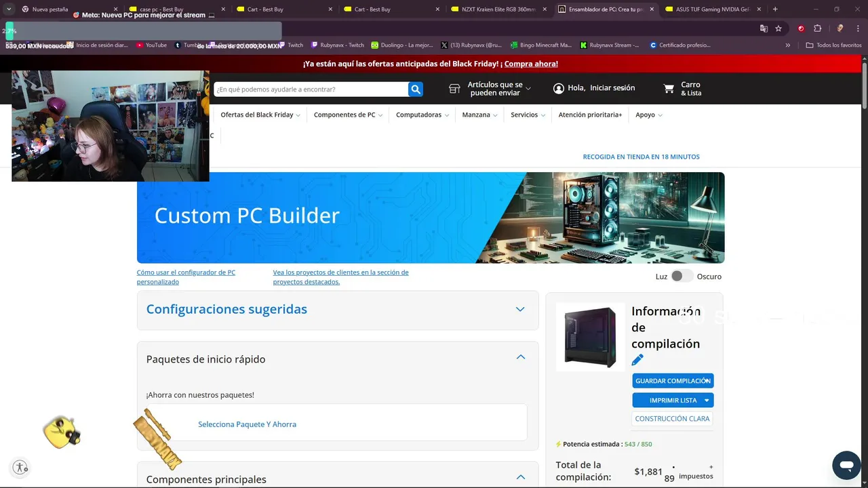Click the Iniciar sesión link

point(612,88)
